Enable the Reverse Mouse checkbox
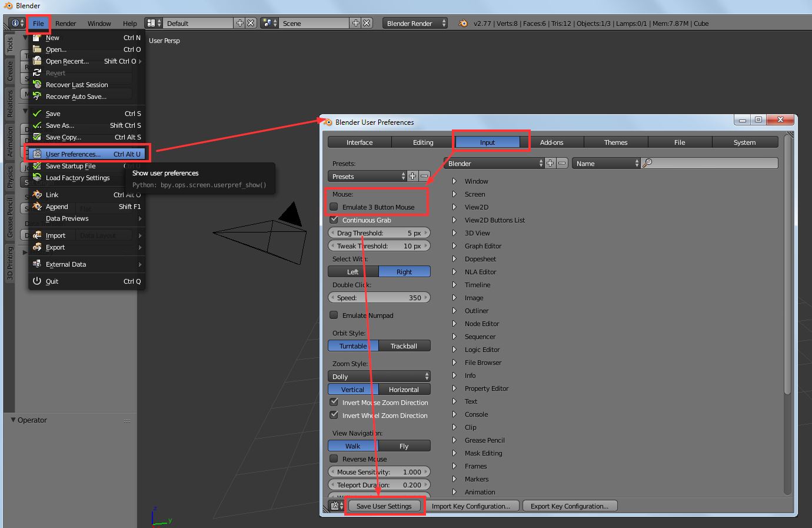 334,459
